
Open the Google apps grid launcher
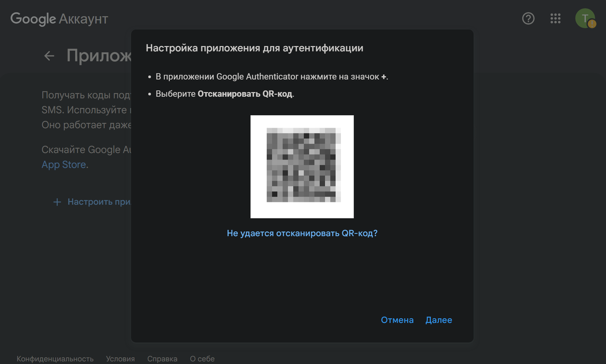click(555, 18)
